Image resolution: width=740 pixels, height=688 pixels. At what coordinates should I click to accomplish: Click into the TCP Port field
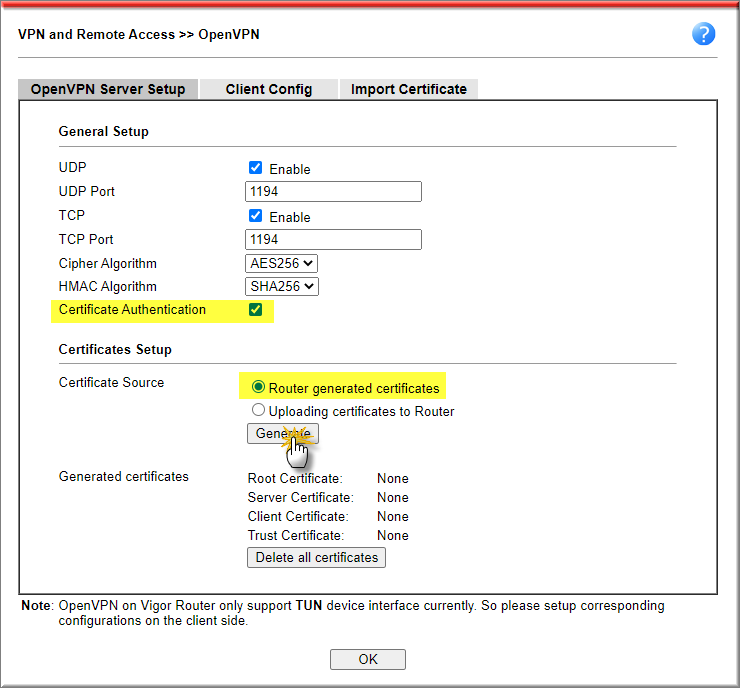click(x=333, y=240)
